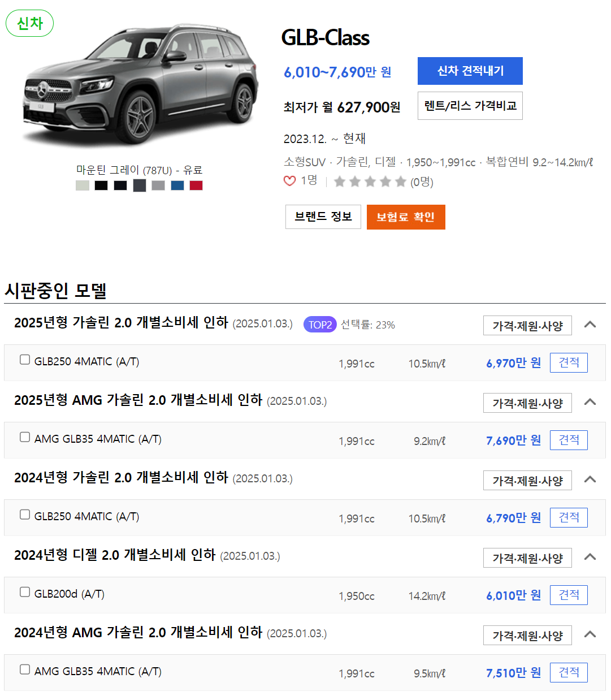This screenshot has width=611, height=700.
Task: Open 가격·제원·사양 for 2025년형 AMG
Action: coord(527,403)
